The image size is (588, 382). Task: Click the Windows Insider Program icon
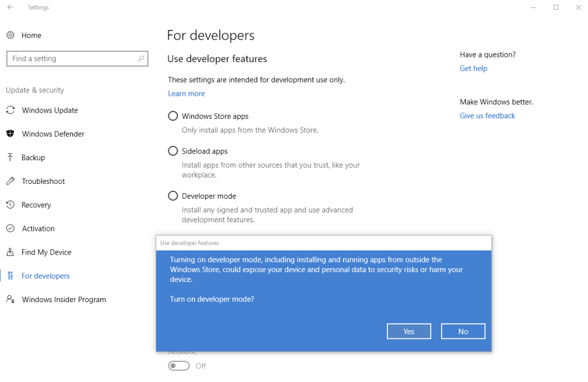pos(10,299)
